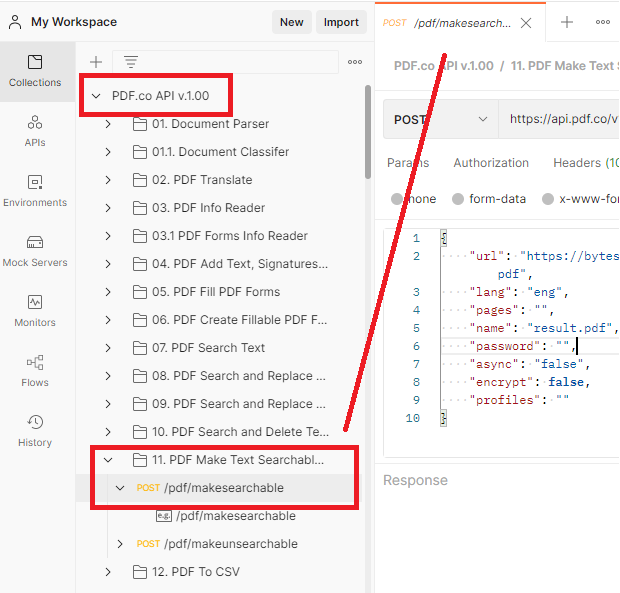
Task: Open the Flows sidebar panel
Action: pos(35,371)
